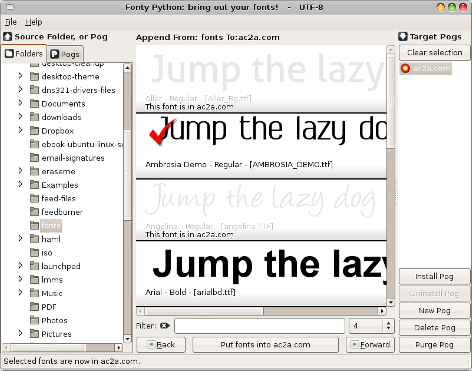Click font list scroll down arrow
This screenshot has height=371, width=472.
point(391,302)
